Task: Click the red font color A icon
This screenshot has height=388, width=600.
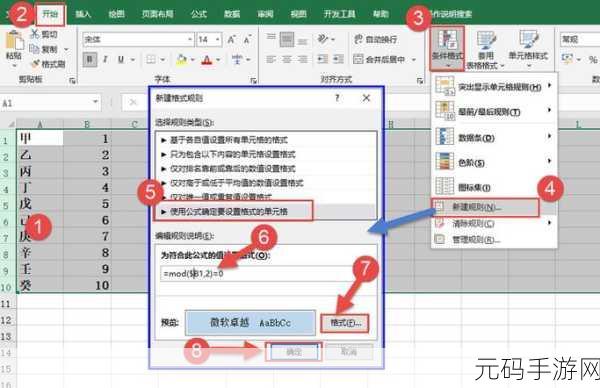Action: click(207, 60)
